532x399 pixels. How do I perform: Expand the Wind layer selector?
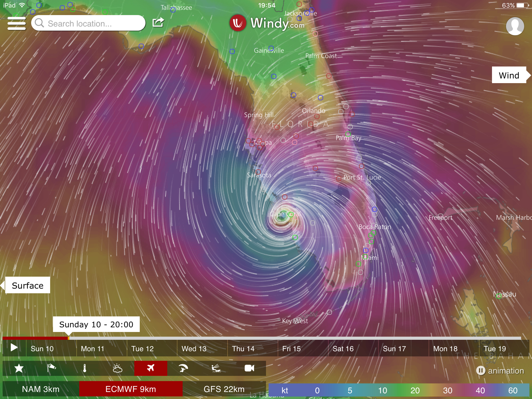click(509, 75)
